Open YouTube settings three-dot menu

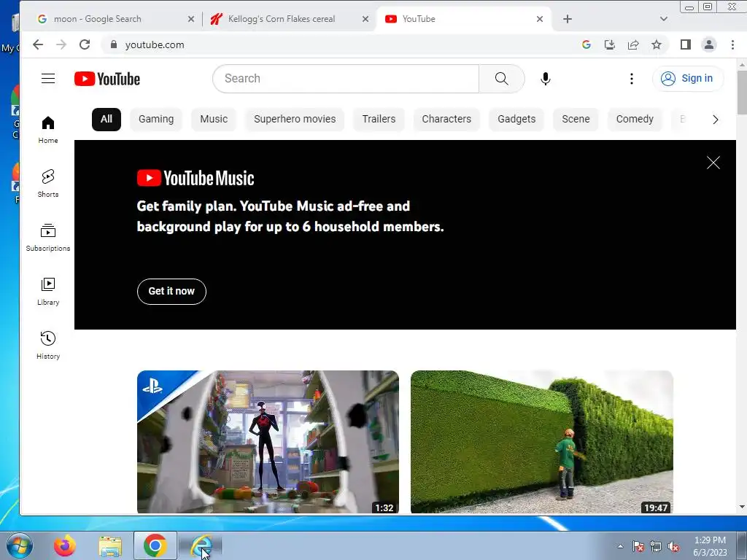(x=632, y=79)
